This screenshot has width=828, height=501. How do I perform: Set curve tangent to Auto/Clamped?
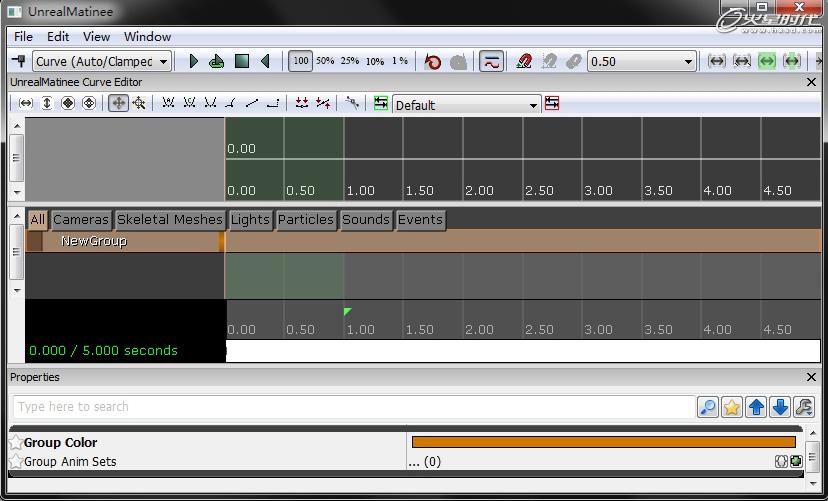pos(190,102)
